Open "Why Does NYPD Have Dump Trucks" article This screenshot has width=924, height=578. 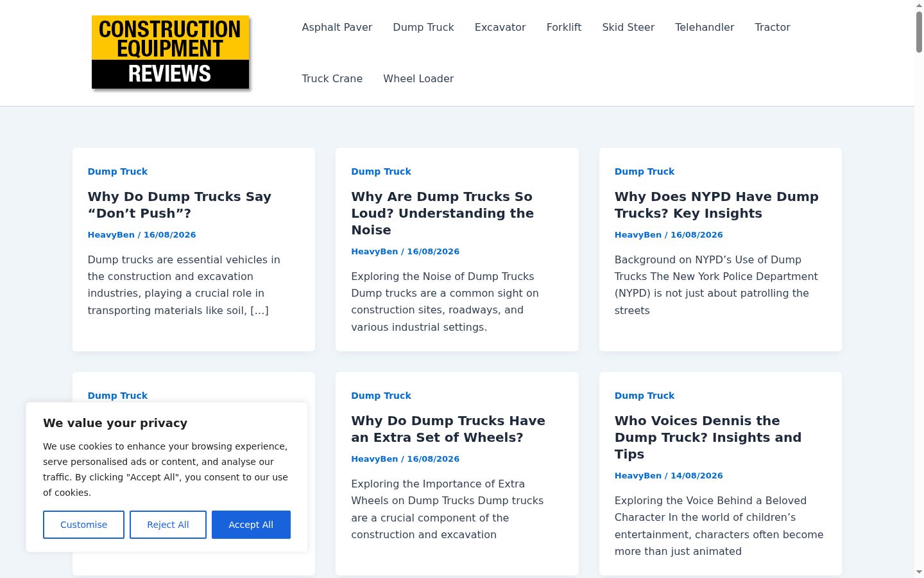[716, 205]
